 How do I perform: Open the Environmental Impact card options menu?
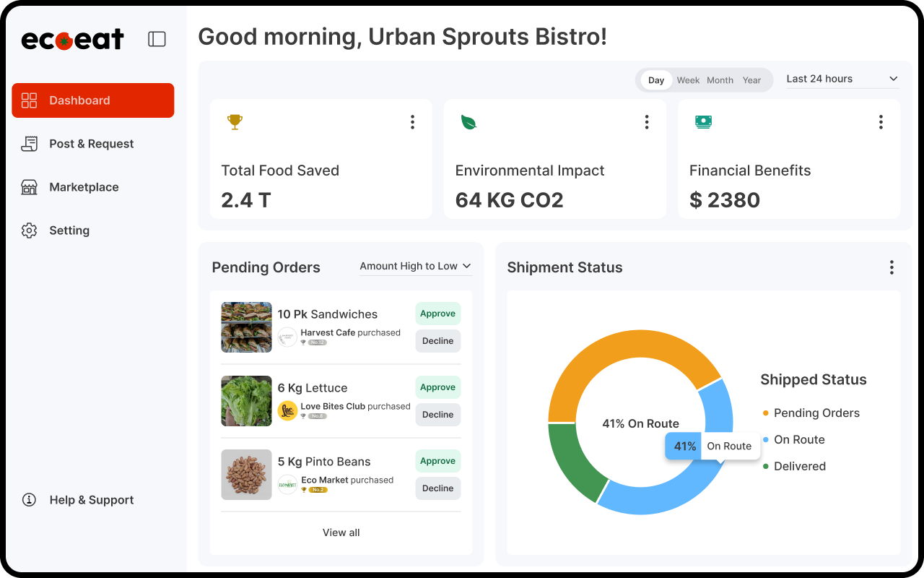[x=646, y=122]
